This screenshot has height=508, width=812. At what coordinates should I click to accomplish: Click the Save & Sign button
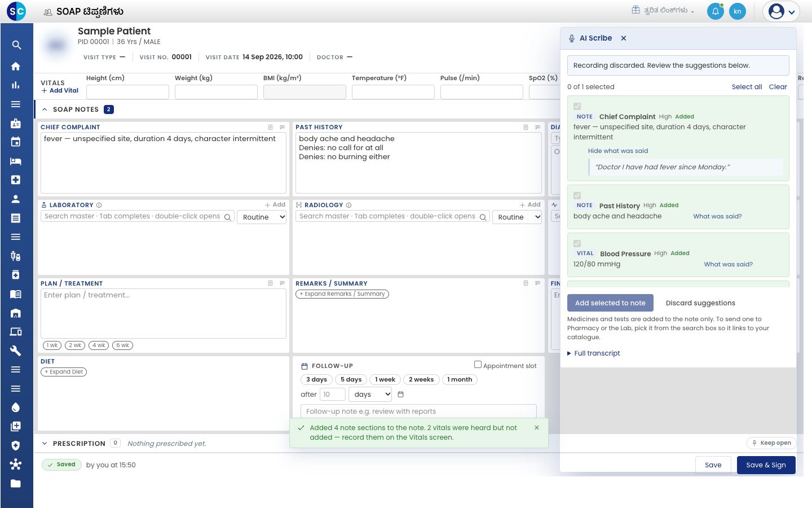766,465
